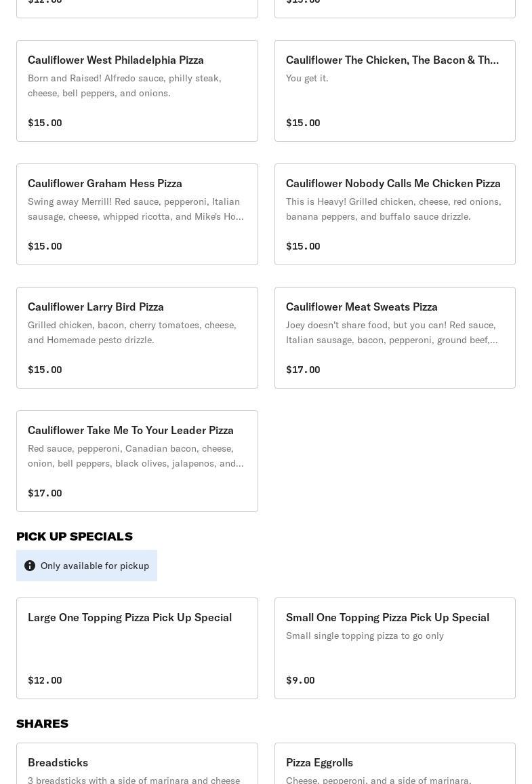Add Large One Topping Pizza Pick Up Special
The width and height of the screenshot is (532, 784).
(x=137, y=648)
